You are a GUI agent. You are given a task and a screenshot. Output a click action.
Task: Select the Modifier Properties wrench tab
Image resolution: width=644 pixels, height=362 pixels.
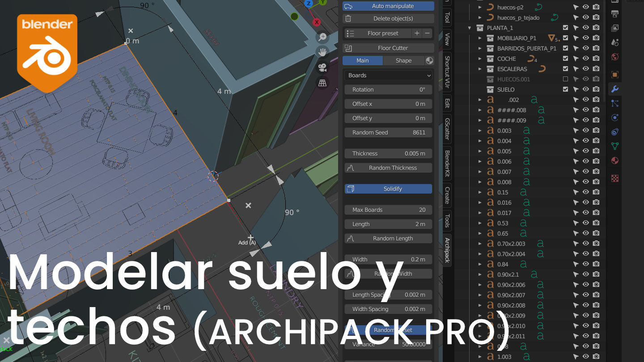(614, 88)
